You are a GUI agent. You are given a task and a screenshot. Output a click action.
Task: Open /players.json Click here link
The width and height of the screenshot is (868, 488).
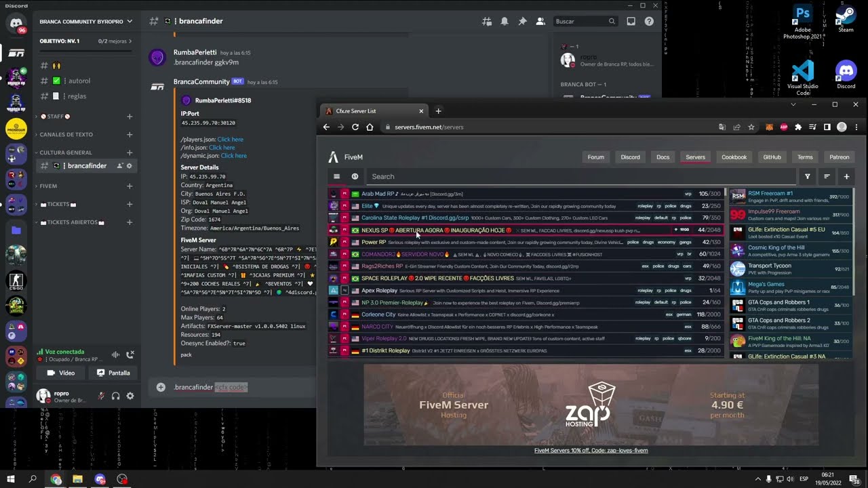[230, 140]
